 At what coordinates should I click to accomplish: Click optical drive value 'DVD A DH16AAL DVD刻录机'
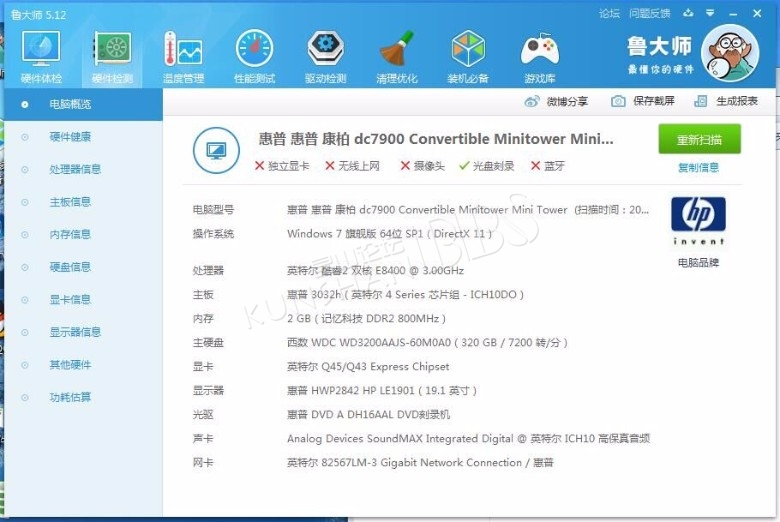[381, 415]
